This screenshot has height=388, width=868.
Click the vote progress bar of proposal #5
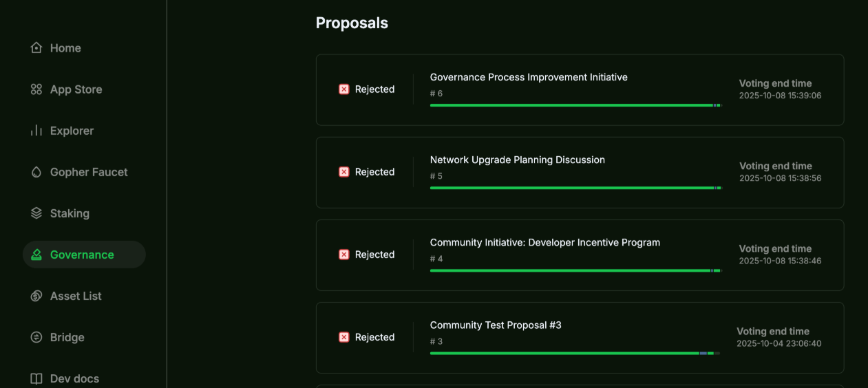pyautogui.click(x=575, y=188)
